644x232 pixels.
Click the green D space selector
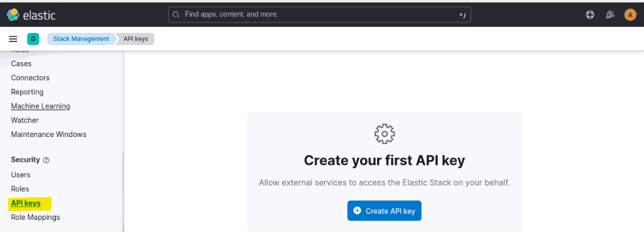pos(33,39)
